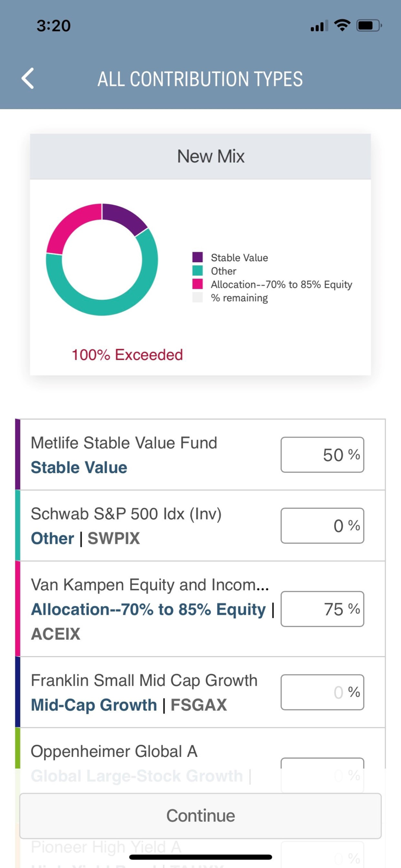Viewport: 401px width, 868px height.
Task: Edit Metlife Stable Value Fund percentage field
Action: (322, 455)
